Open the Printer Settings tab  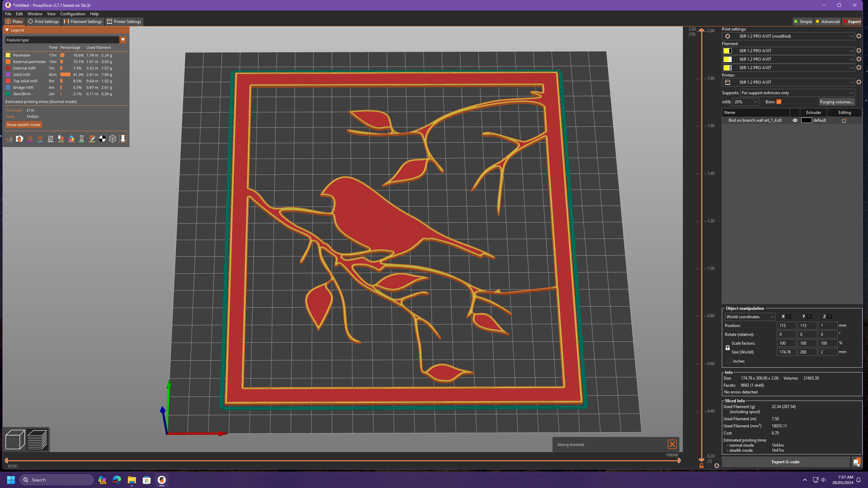pyautogui.click(x=124, y=21)
